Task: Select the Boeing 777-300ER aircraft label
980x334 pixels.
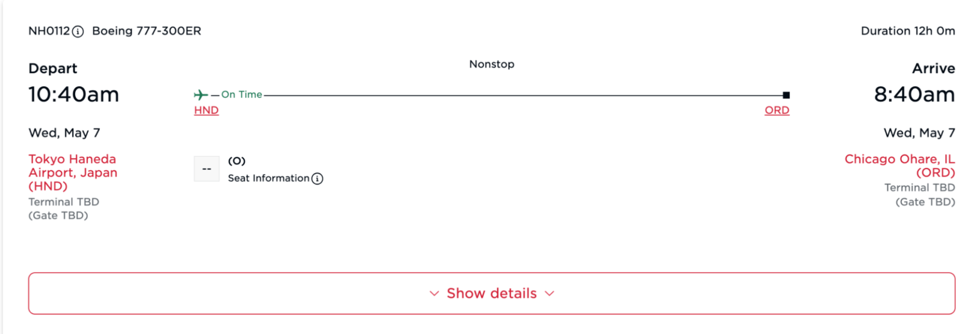Action: click(x=147, y=31)
